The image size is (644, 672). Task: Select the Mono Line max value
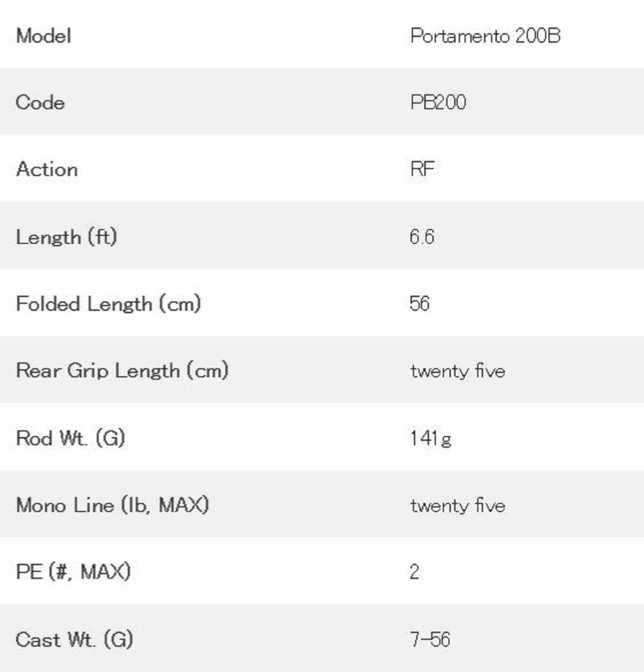click(x=458, y=506)
